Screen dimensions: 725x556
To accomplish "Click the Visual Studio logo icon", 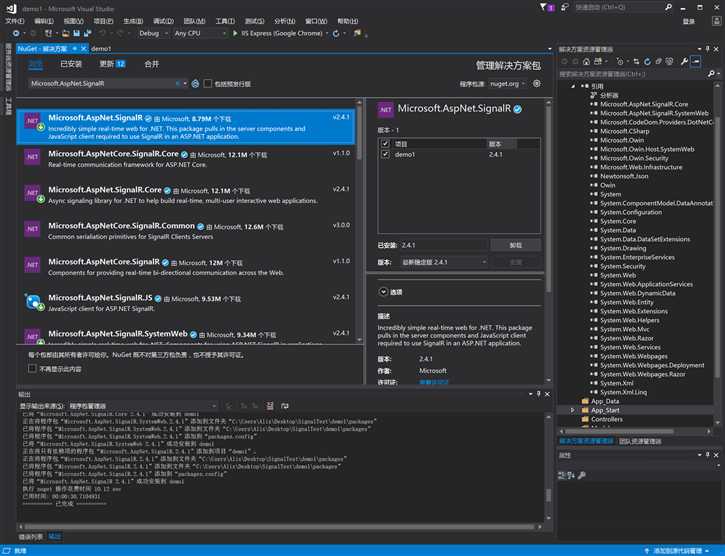I will tap(12, 8).
